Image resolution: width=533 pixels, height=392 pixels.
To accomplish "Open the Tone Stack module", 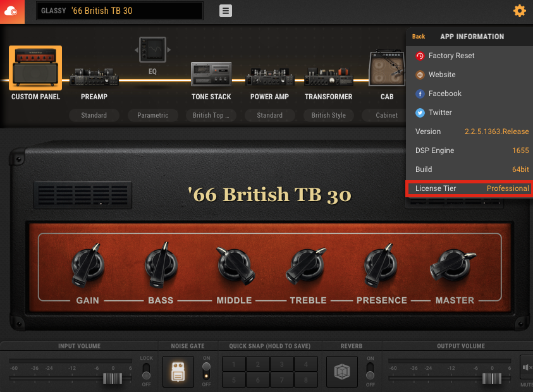I will pyautogui.click(x=211, y=76).
